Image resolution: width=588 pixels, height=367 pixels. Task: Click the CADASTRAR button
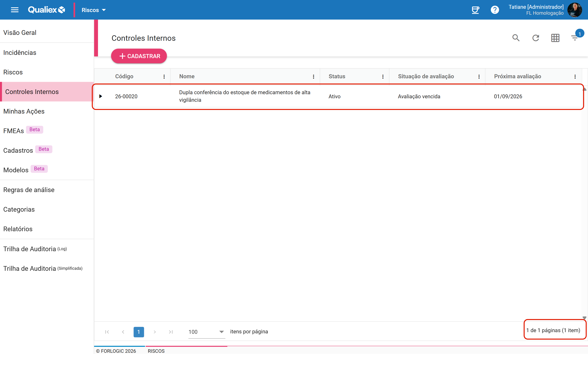pos(139,56)
